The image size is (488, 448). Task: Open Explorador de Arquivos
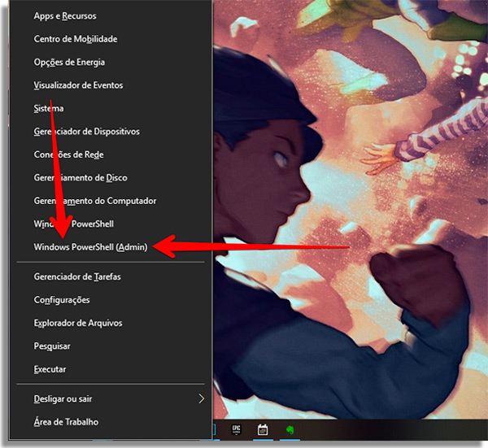(x=111, y=323)
